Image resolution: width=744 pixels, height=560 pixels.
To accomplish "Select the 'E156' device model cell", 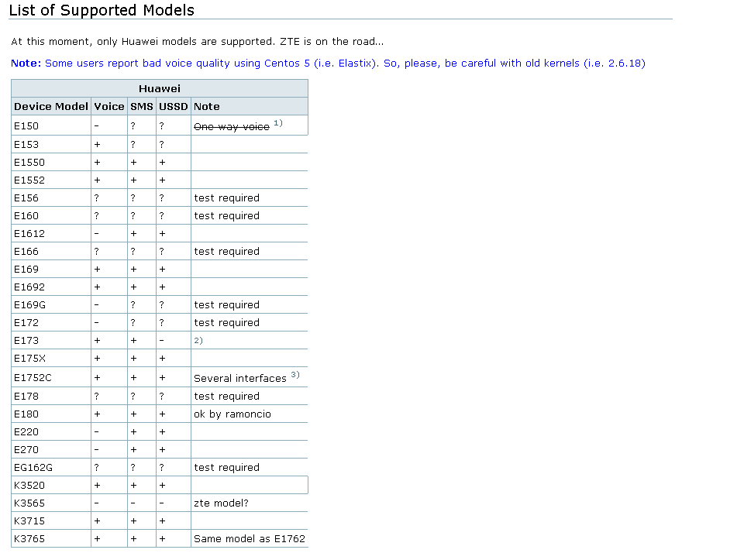I will click(x=51, y=198).
